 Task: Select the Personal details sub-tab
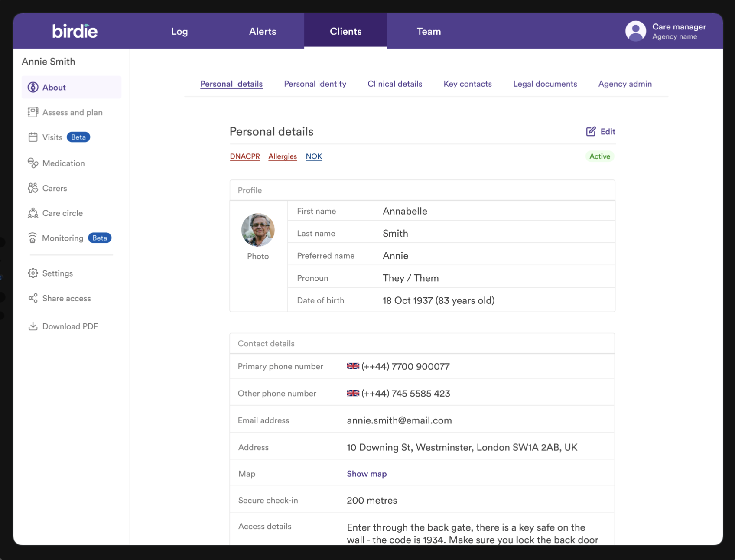[x=231, y=84]
